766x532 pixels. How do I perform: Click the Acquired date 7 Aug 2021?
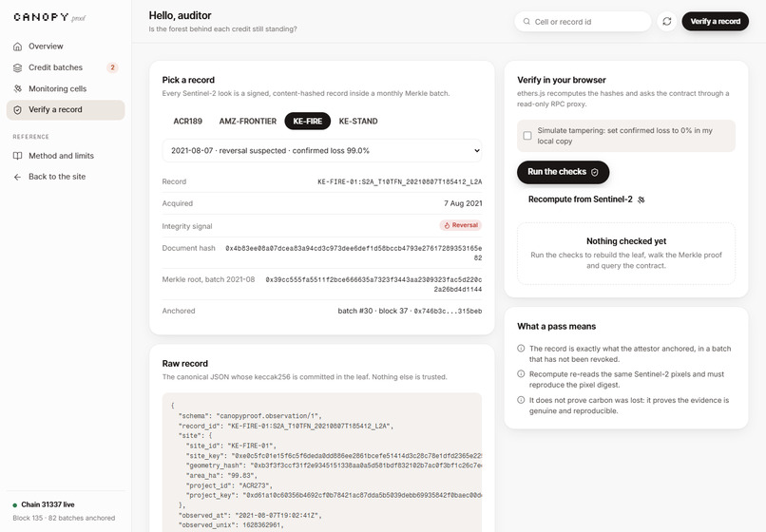[463, 203]
